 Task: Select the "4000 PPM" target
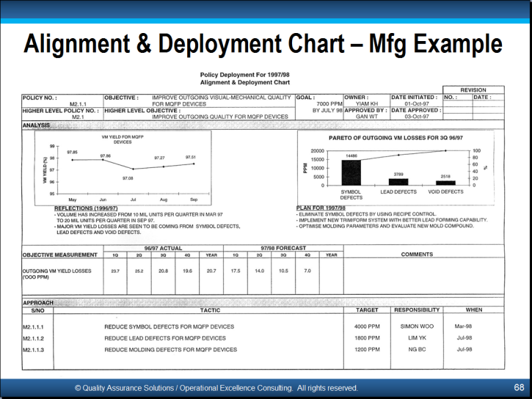coord(367,326)
